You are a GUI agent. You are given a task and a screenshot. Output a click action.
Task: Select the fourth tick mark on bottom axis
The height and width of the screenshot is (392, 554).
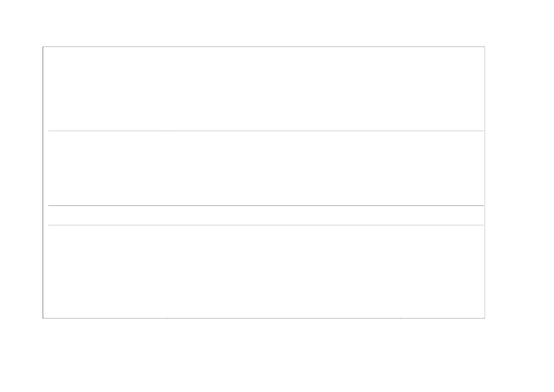click(x=400, y=319)
